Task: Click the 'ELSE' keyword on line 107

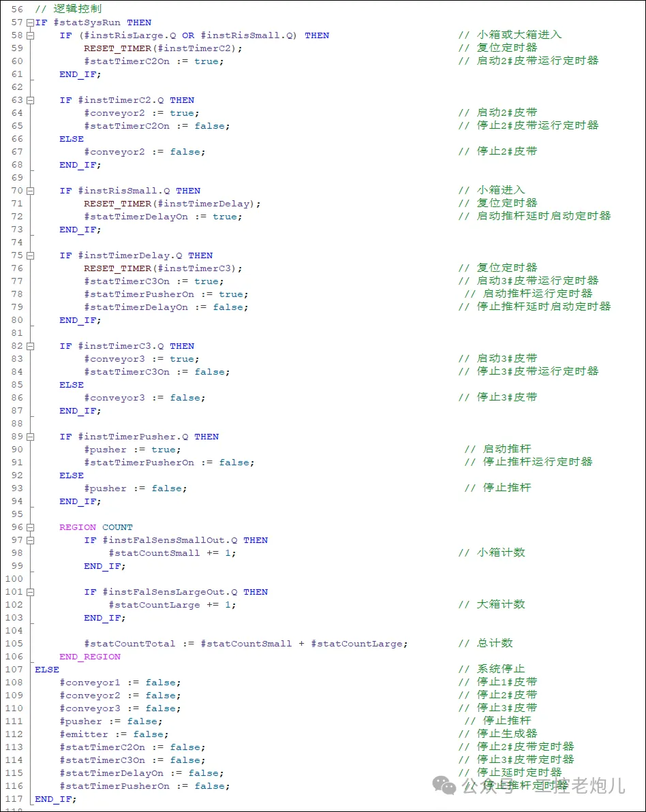Action: pos(47,670)
